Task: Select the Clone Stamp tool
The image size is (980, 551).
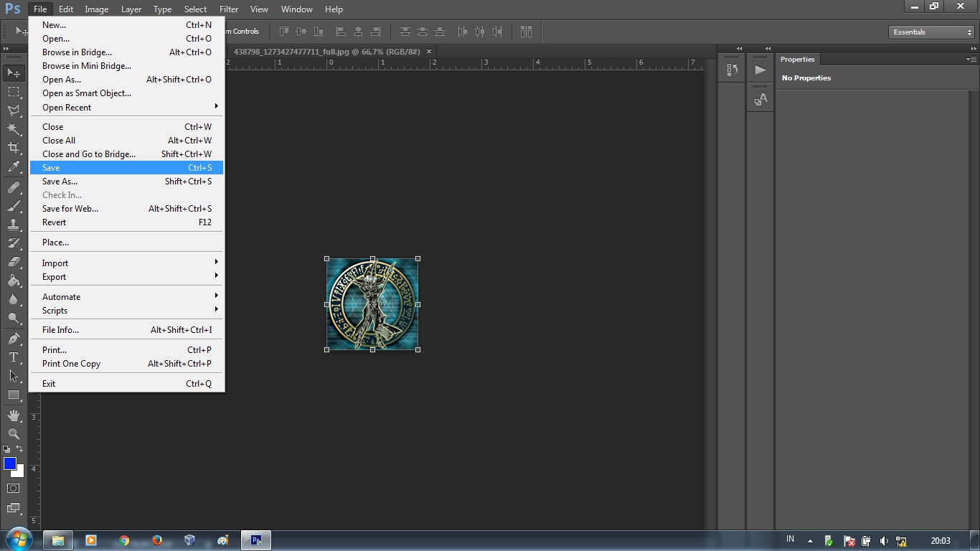Action: (14, 225)
